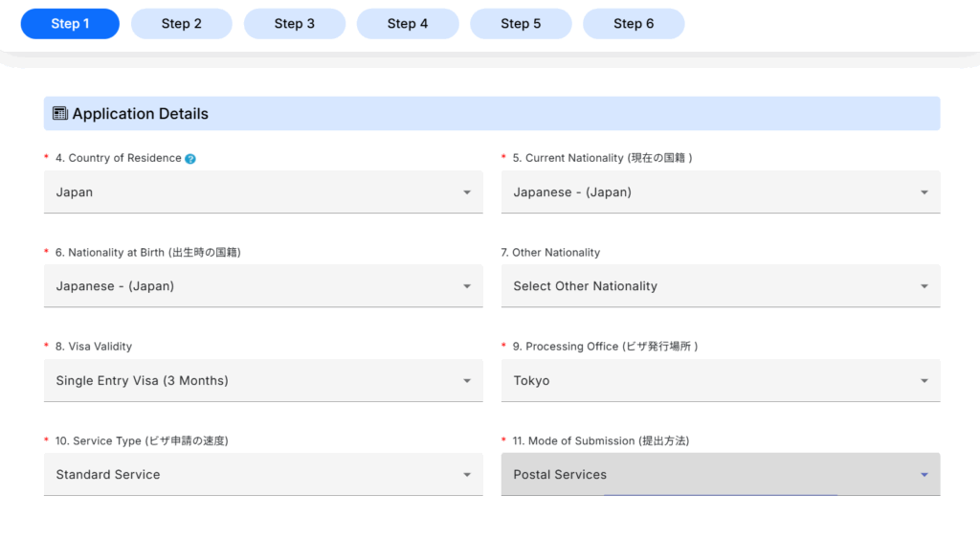Viewport: 980px width, 541px height.
Task: Switch to the Step 3 tab
Action: tap(295, 24)
